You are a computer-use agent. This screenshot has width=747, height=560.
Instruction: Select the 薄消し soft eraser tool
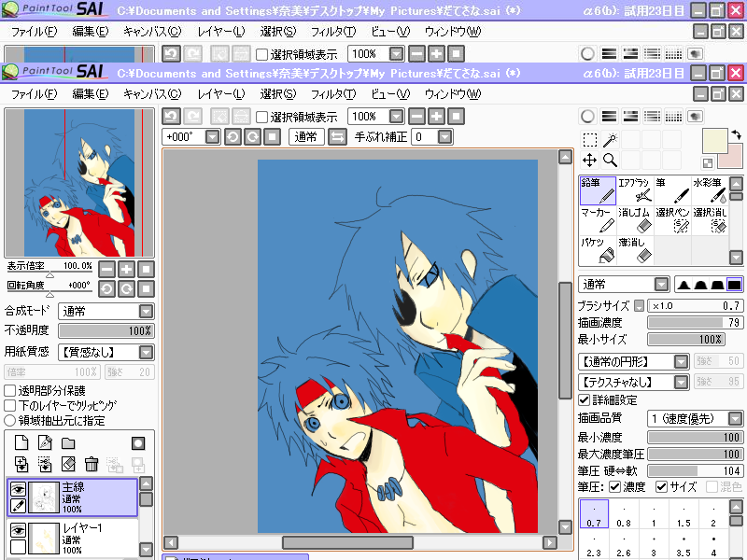[635, 249]
